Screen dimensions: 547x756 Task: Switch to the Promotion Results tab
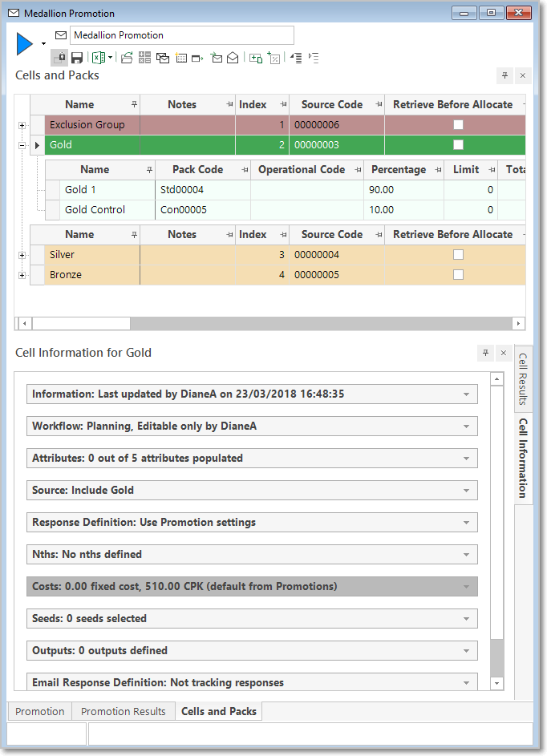[x=123, y=712]
